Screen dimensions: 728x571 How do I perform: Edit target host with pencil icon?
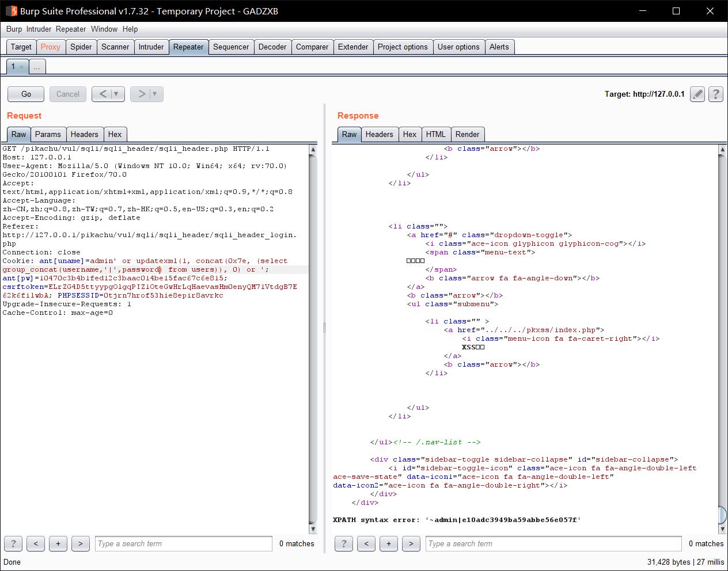697,94
